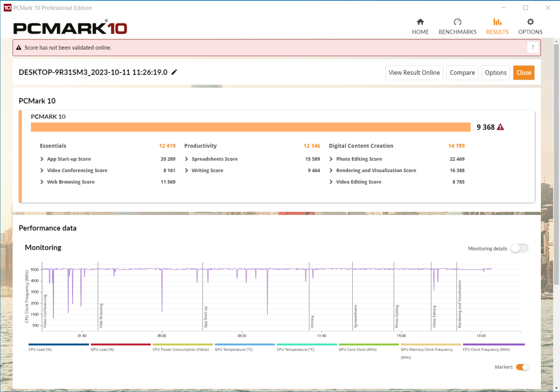Click the Benchmarks gauge icon
Image resolution: width=560 pixels, height=392 pixels.
coord(457,22)
